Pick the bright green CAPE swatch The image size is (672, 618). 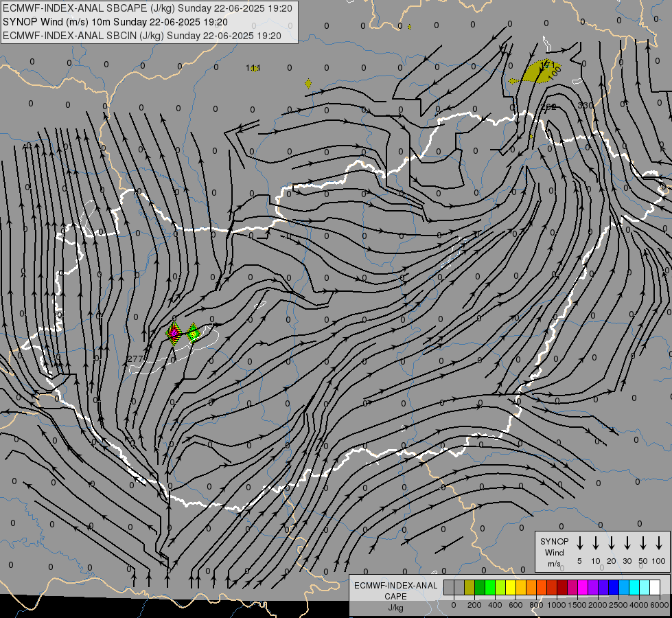490,587
